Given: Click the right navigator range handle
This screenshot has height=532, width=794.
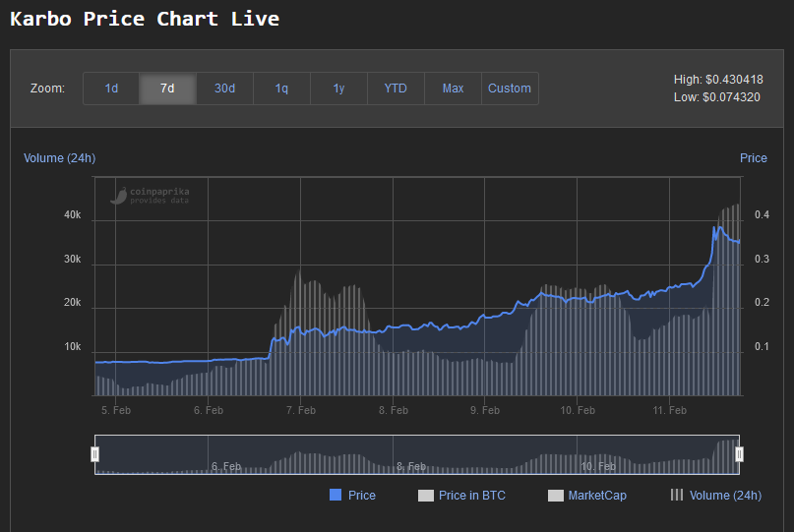Looking at the screenshot, I should 739,454.
